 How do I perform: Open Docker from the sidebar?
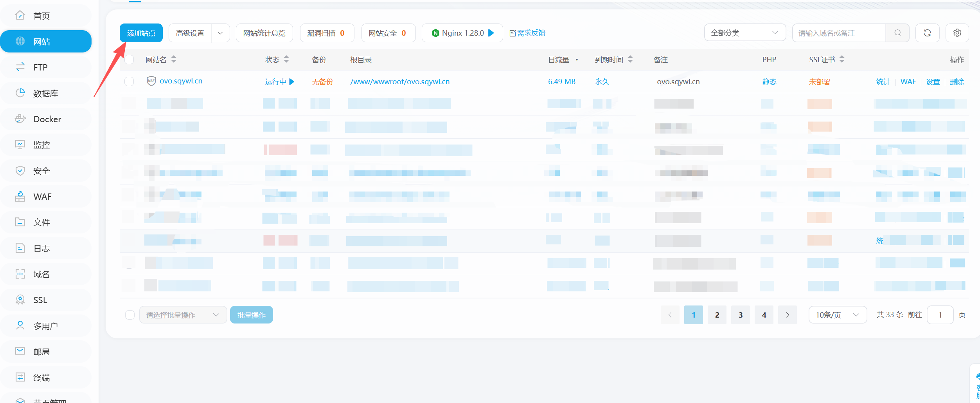tap(47, 119)
